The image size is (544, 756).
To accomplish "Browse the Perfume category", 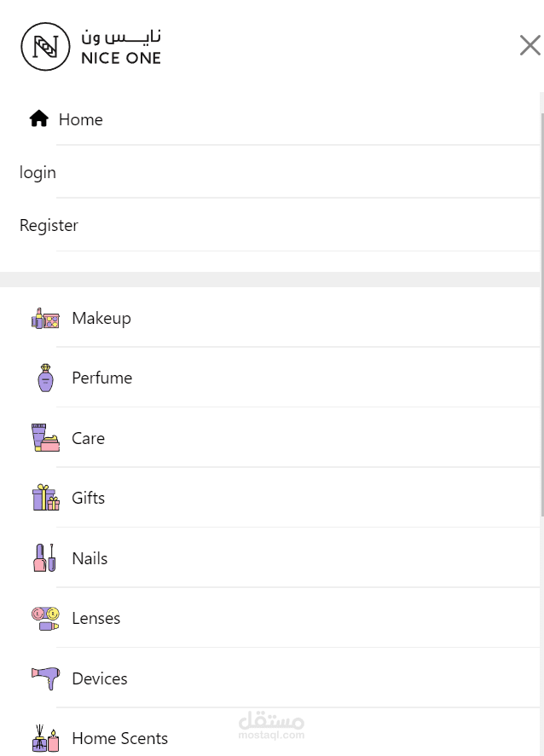I will tap(102, 378).
